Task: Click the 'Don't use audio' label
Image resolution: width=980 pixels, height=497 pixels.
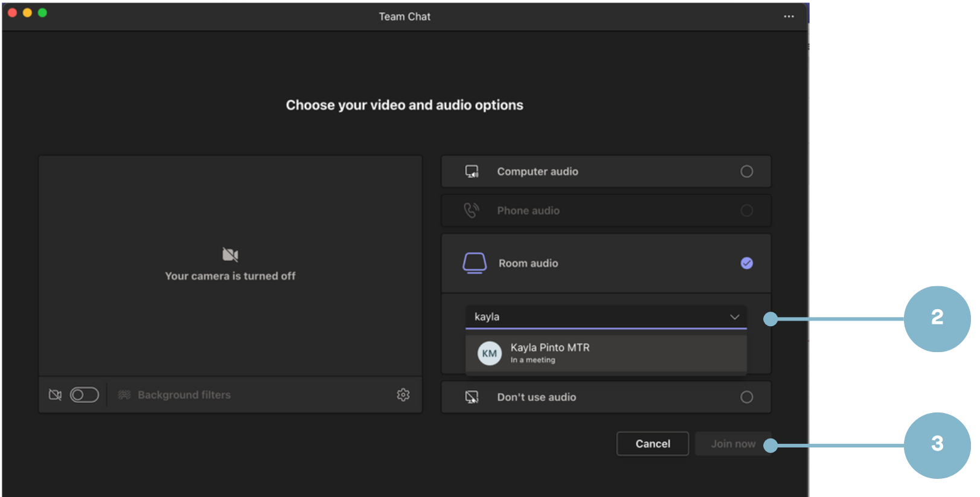Action: 537,397
